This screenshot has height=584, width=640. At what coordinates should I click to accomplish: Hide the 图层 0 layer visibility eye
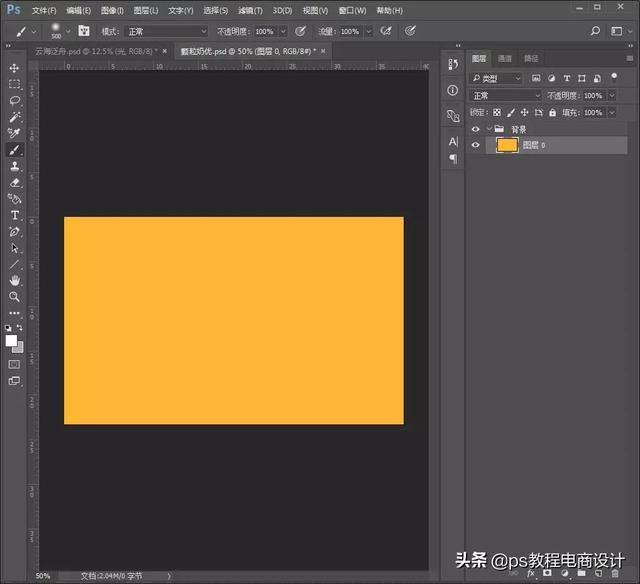click(x=476, y=145)
